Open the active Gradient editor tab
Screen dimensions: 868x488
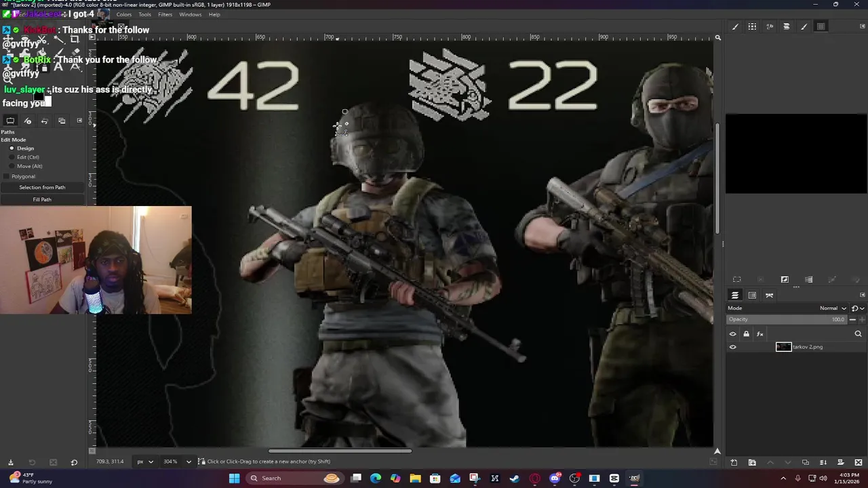pyautogui.click(x=821, y=26)
